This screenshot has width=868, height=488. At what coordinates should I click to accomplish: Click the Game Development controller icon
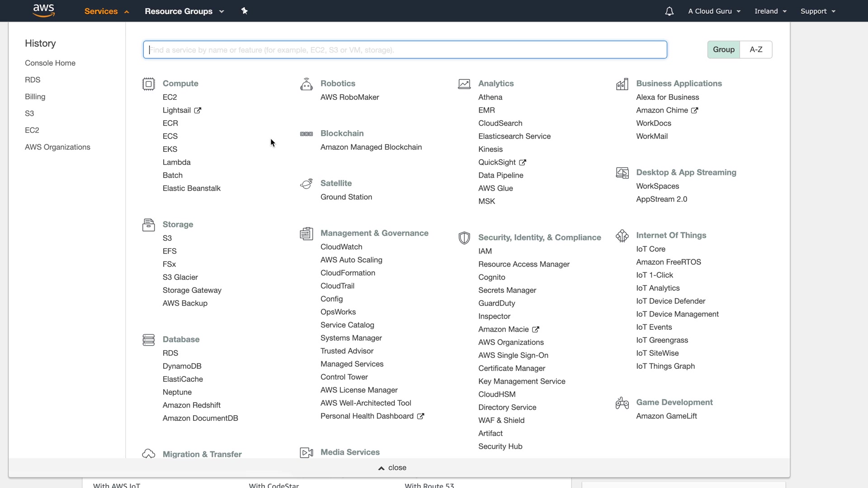[x=622, y=403]
